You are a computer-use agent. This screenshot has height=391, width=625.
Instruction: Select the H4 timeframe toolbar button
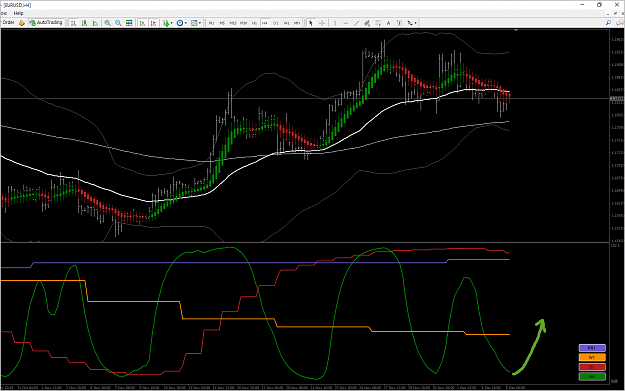pyautogui.click(x=265, y=23)
